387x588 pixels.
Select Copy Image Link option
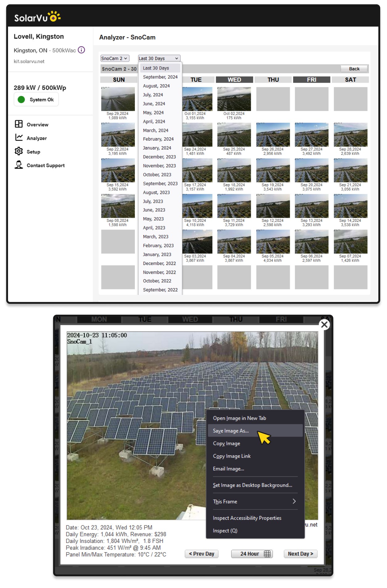232,456
